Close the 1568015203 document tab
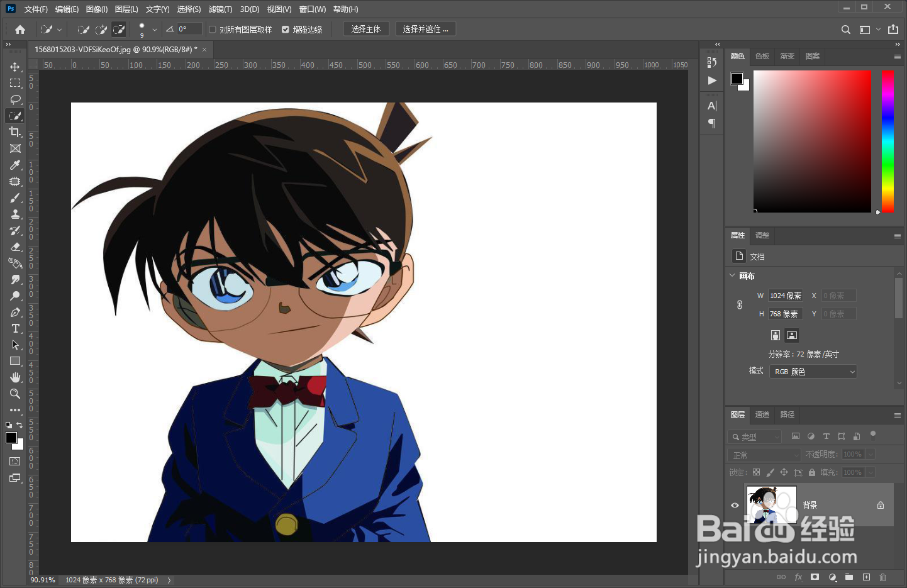907x588 pixels. click(204, 50)
